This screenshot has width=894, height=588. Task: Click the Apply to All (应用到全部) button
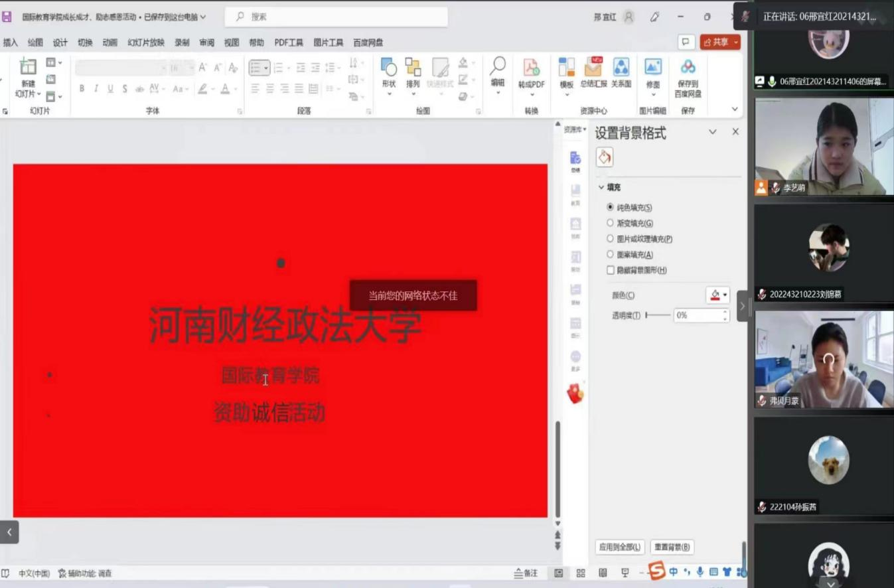(620, 548)
